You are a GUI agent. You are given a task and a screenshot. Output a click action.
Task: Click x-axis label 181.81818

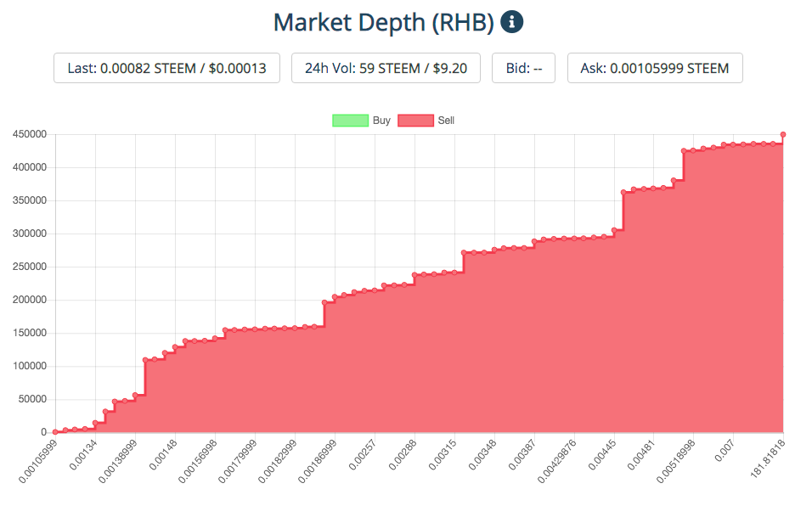click(768, 458)
